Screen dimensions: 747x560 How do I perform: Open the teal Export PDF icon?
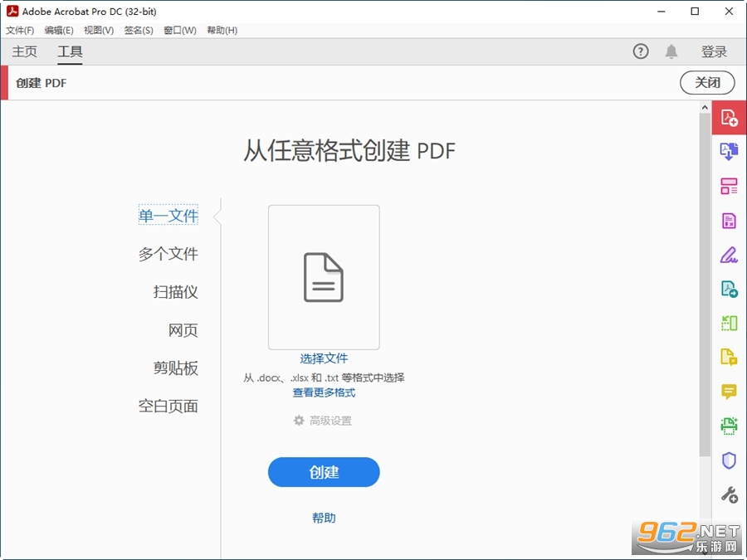(x=729, y=289)
